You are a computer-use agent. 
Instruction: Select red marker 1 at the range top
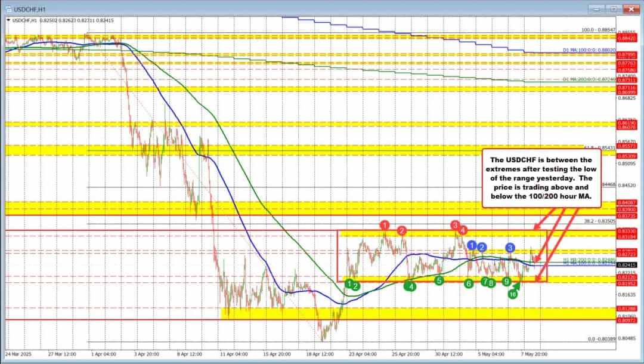click(x=385, y=225)
